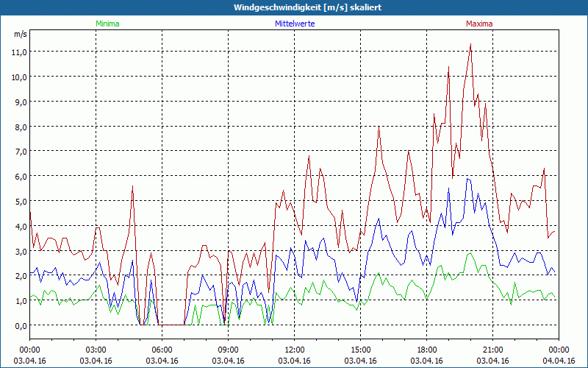Image resolution: width=588 pixels, height=368 pixels.
Task: Select the blue "Mittelwerte" legend label
Action: [x=295, y=24]
